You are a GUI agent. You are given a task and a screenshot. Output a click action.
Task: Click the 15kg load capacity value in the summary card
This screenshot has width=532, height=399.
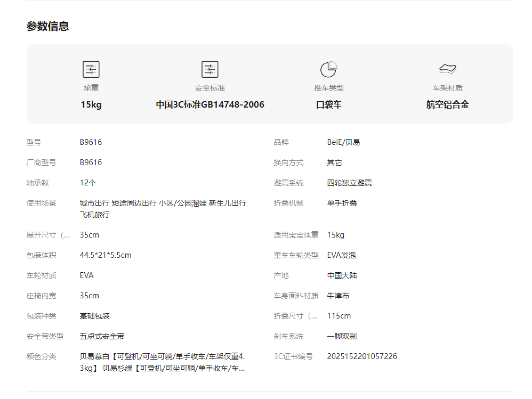91,104
